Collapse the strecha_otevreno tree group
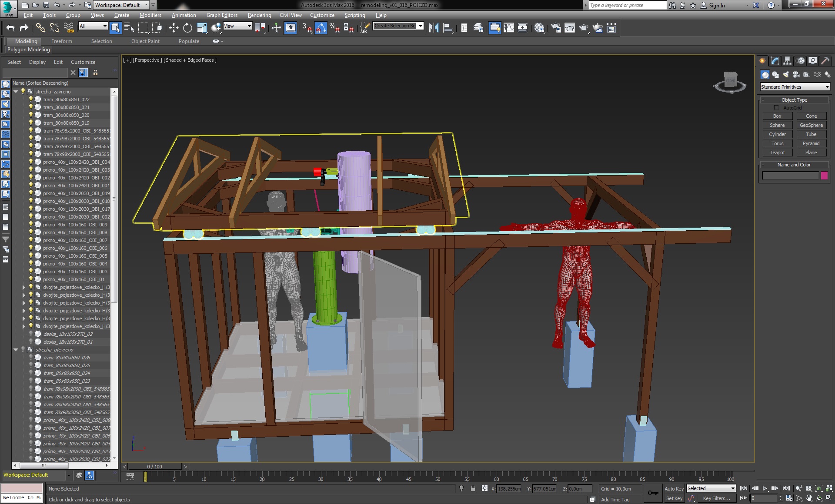Viewport: 835px width, 504px height. pos(16,349)
